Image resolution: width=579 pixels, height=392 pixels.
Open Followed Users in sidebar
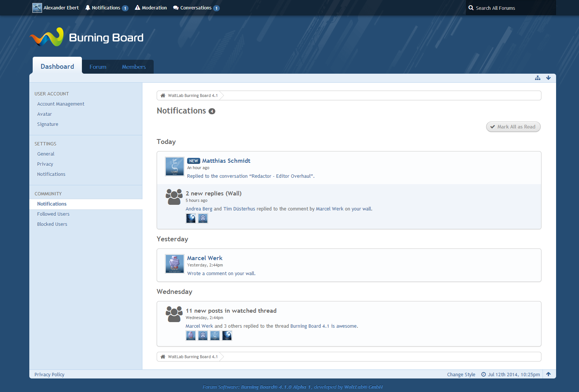pyautogui.click(x=53, y=214)
